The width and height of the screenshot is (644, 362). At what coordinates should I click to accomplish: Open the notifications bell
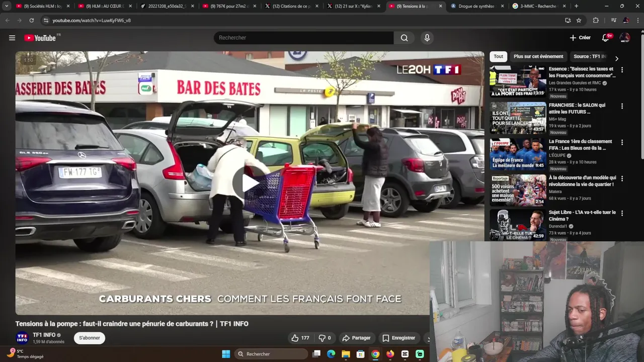(x=606, y=38)
